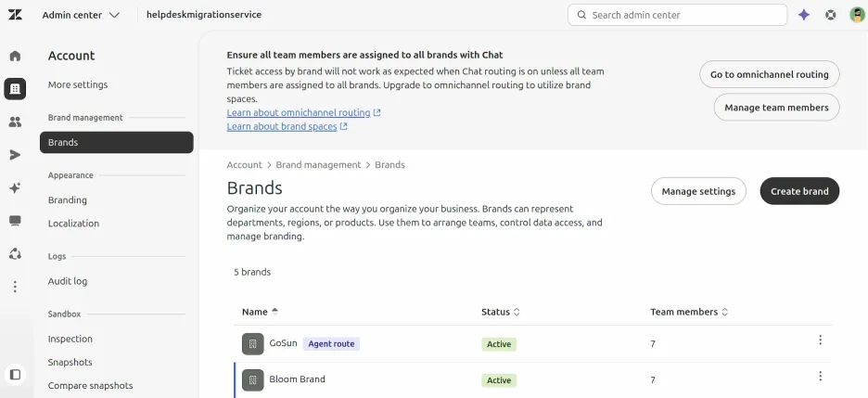
Task: Open the Admin center product dropdown
Action: pos(81,15)
